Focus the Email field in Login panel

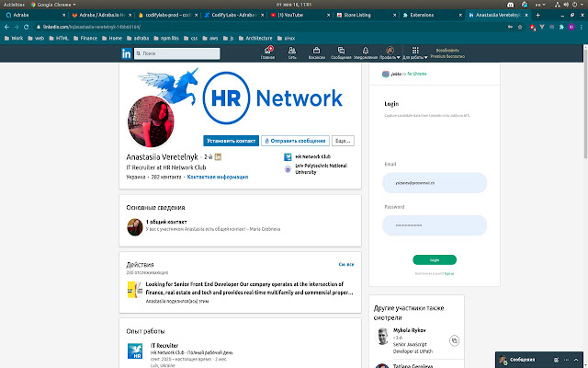[x=435, y=183]
